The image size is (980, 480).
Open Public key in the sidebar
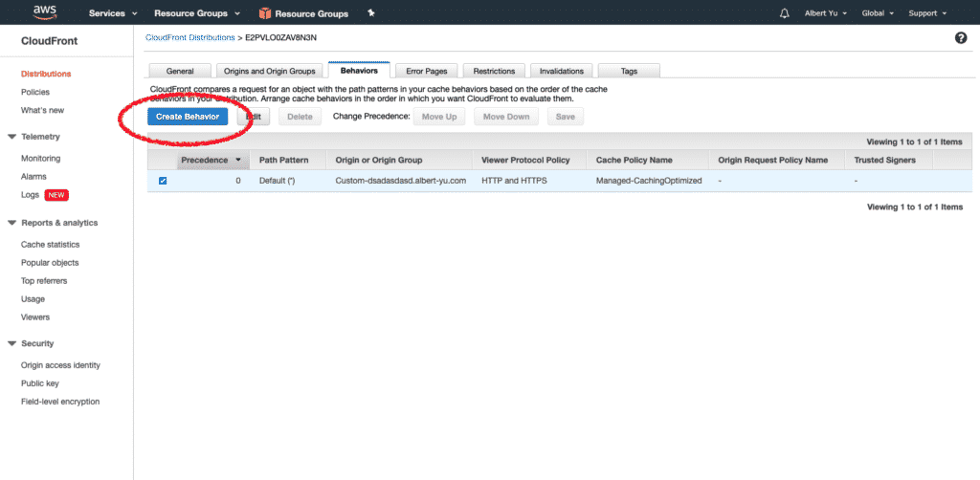40,383
